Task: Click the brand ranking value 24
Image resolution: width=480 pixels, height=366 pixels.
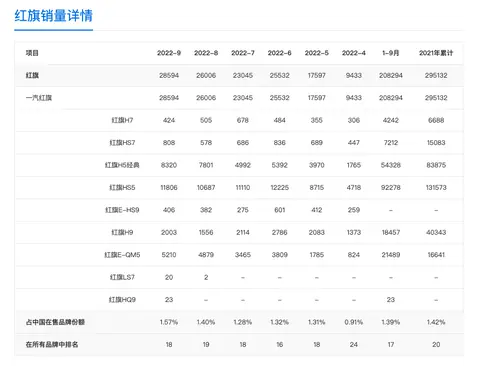Action: 354,344
